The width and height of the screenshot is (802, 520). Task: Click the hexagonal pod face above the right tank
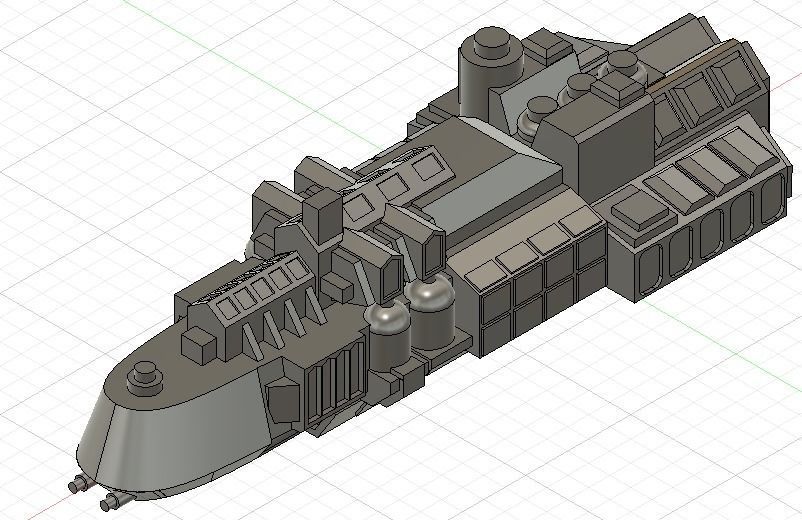click(x=434, y=253)
